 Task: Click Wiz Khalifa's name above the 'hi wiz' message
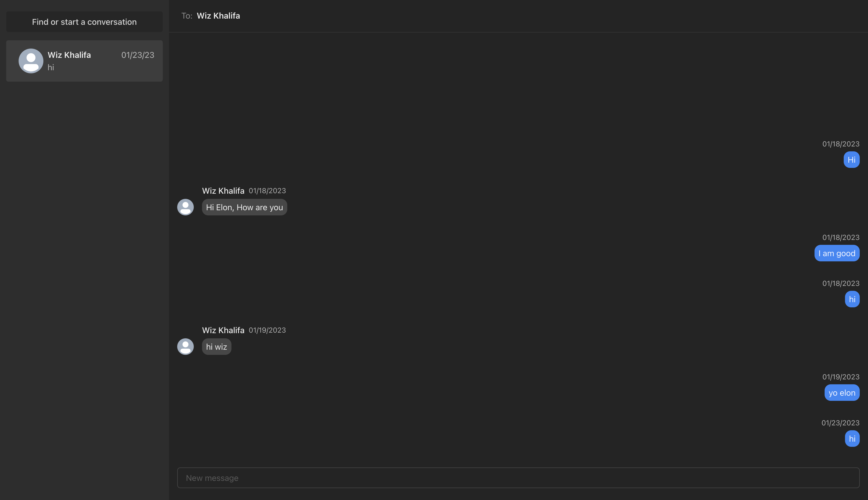pyautogui.click(x=223, y=330)
